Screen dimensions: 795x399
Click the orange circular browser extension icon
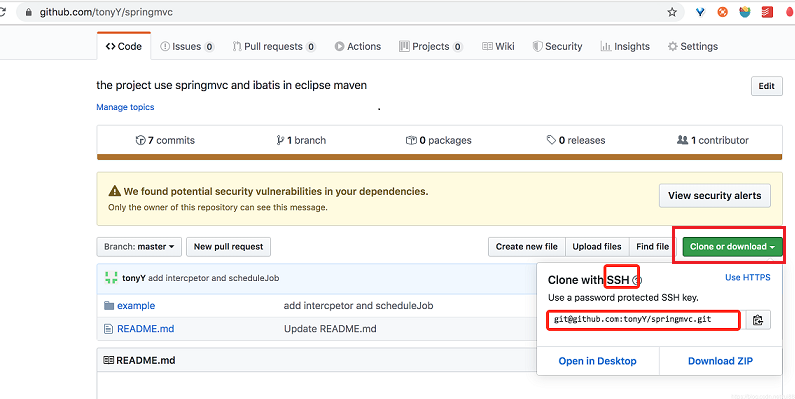point(722,12)
